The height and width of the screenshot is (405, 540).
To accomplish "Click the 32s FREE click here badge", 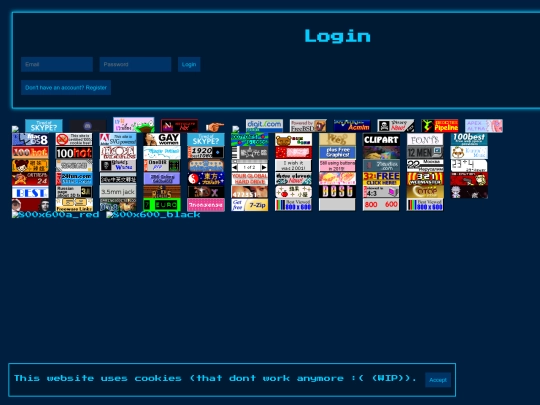I will pos(381,179).
